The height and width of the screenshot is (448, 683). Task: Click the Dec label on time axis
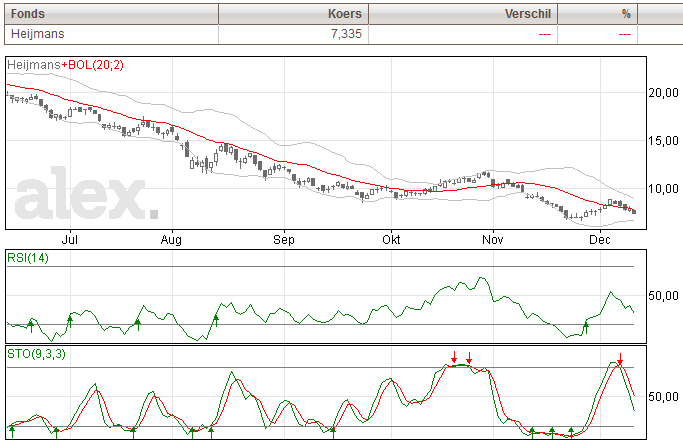point(600,240)
